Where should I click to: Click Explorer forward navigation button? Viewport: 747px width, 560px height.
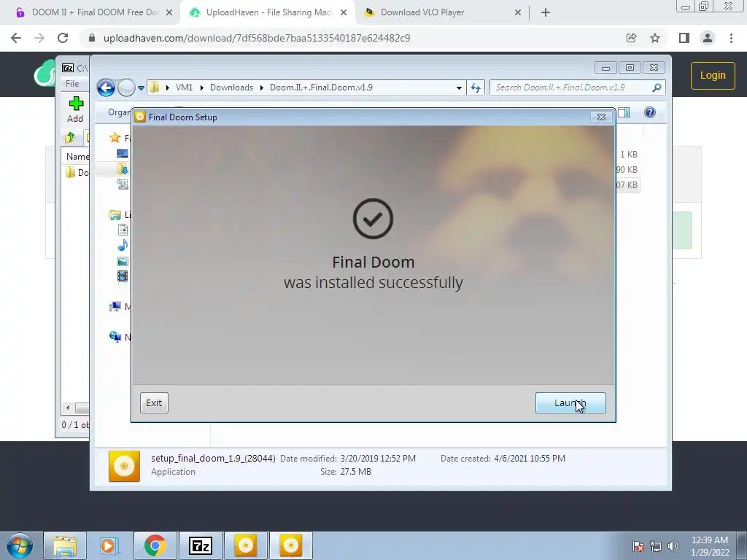[126, 87]
